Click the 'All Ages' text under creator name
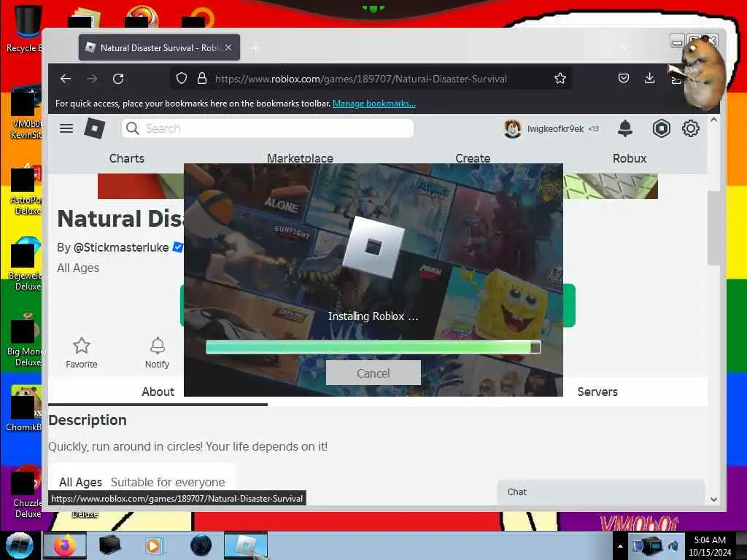The height and width of the screenshot is (560, 747). (78, 268)
